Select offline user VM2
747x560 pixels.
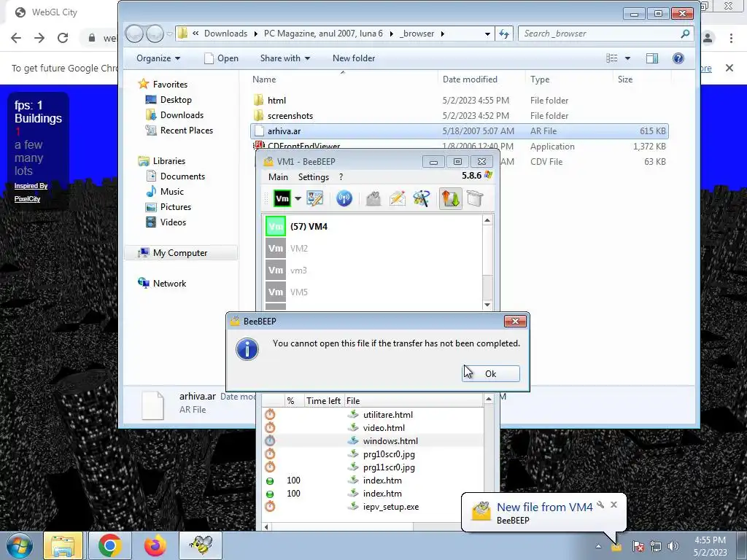[x=373, y=248]
